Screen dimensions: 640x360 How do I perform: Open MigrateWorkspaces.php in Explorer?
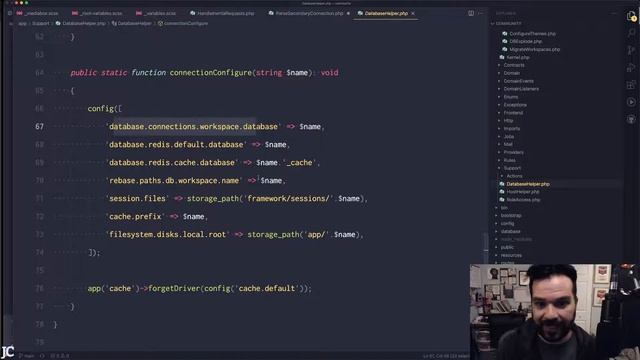point(534,49)
